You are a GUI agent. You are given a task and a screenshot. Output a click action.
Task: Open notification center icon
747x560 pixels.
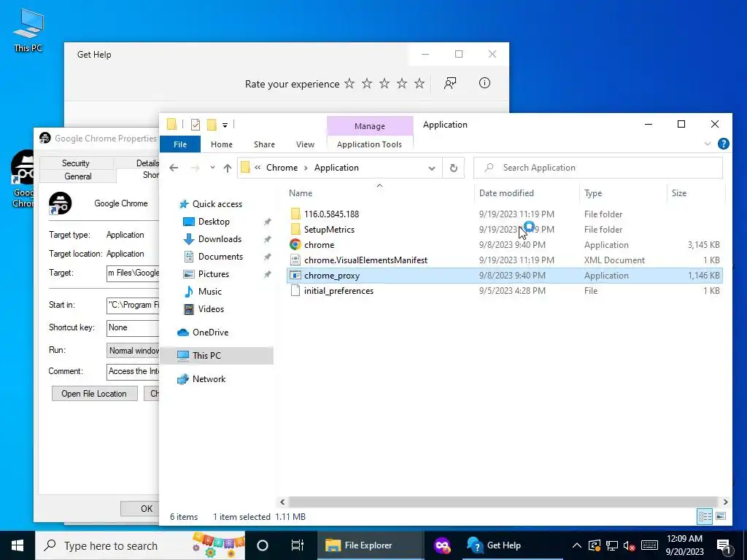pos(724,545)
